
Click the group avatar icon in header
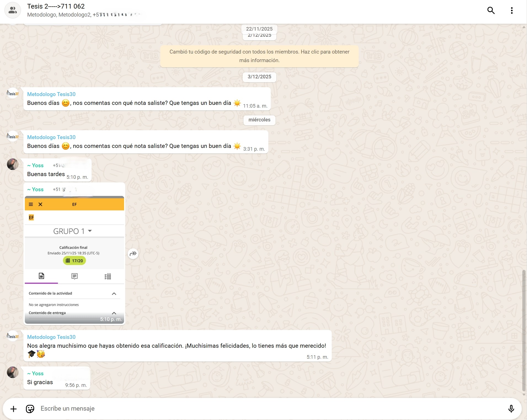(13, 10)
